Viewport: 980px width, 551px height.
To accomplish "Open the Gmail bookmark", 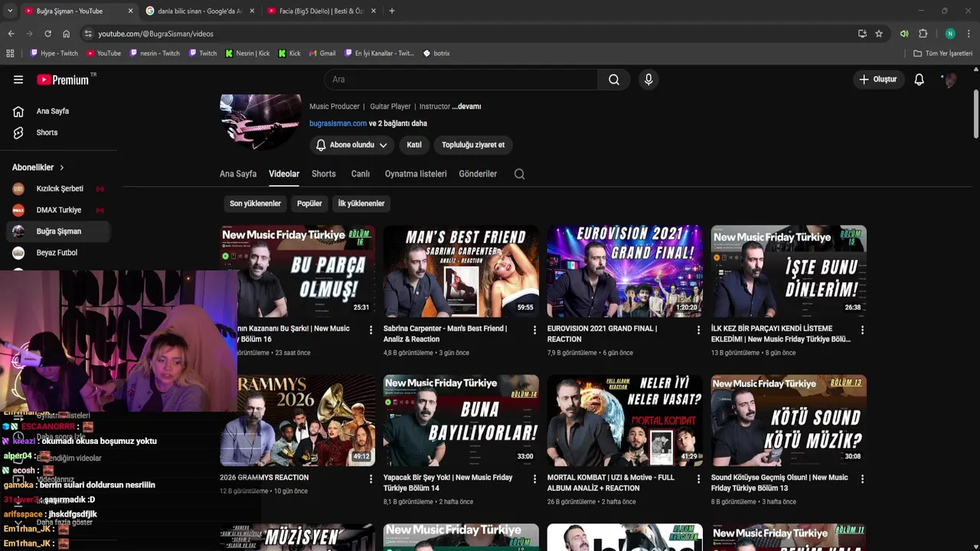I will click(x=322, y=54).
